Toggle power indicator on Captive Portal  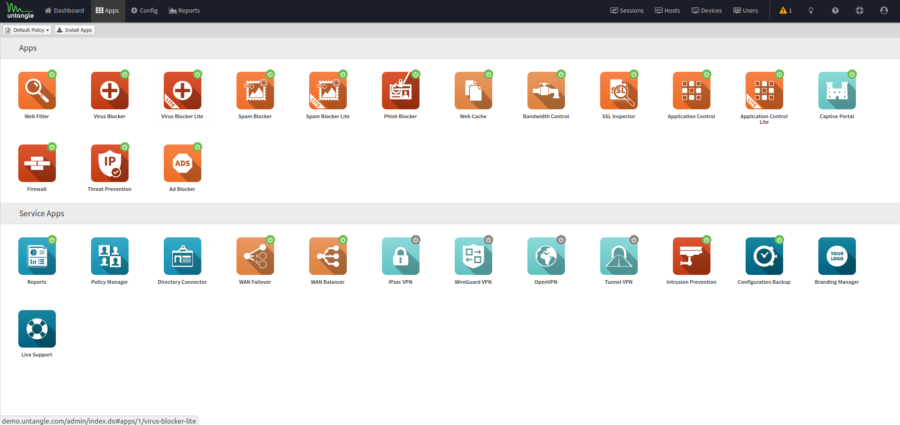point(852,74)
